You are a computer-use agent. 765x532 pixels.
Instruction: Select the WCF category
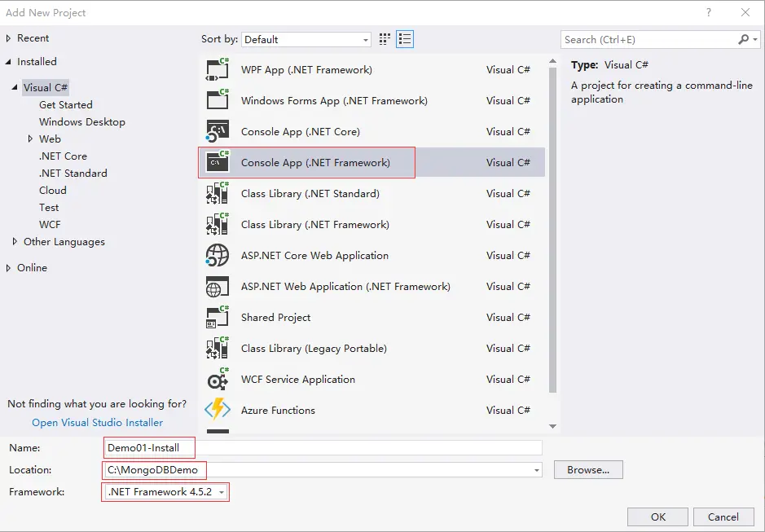[50, 225]
